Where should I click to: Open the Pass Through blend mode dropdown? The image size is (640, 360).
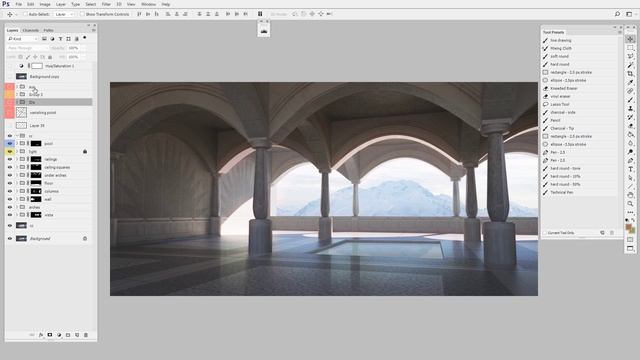coord(27,48)
